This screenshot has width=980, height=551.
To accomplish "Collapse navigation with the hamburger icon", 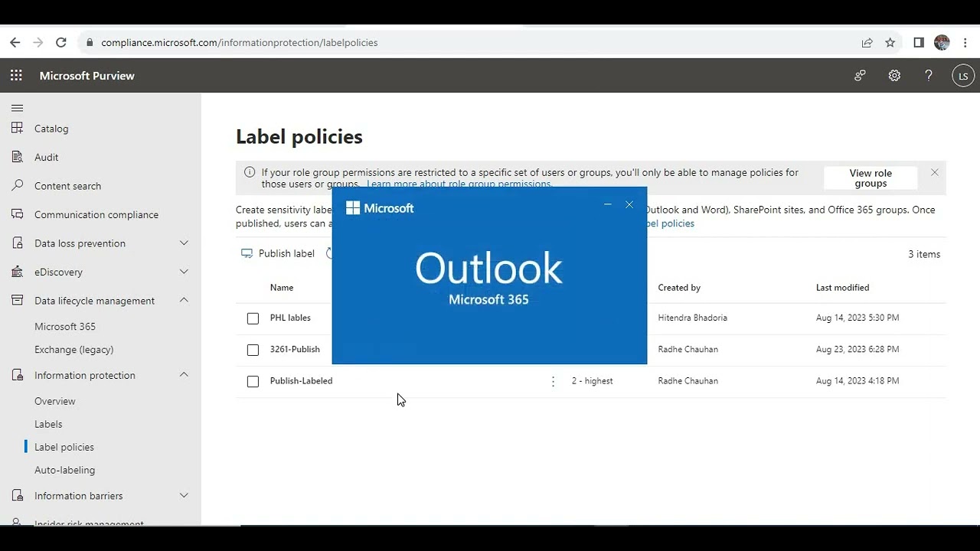I will (x=18, y=108).
